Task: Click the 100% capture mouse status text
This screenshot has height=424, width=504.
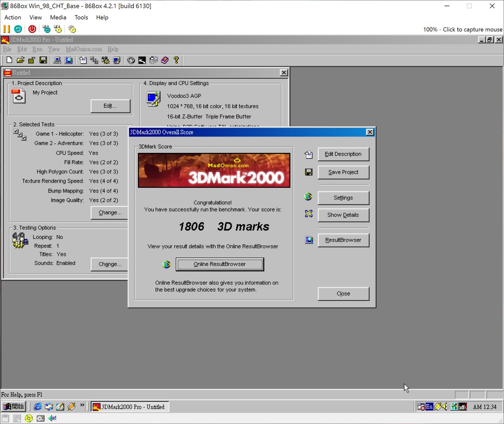Action: 463,29
